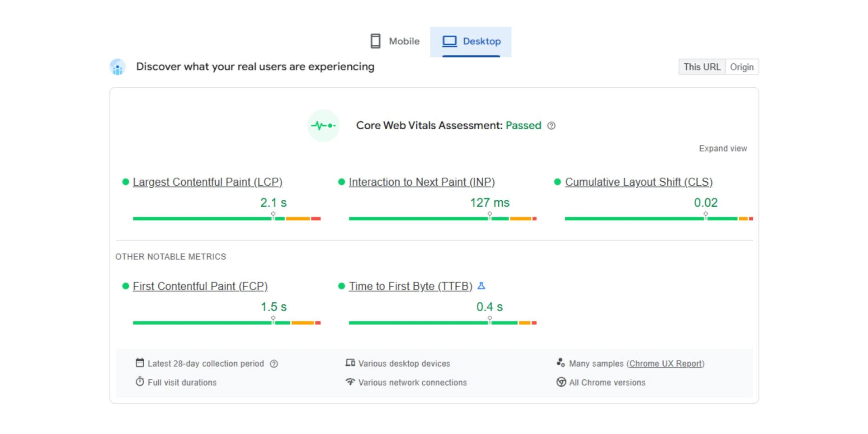868x434 pixels.
Task: Open the Chrome UX Report link
Action: [x=665, y=363]
